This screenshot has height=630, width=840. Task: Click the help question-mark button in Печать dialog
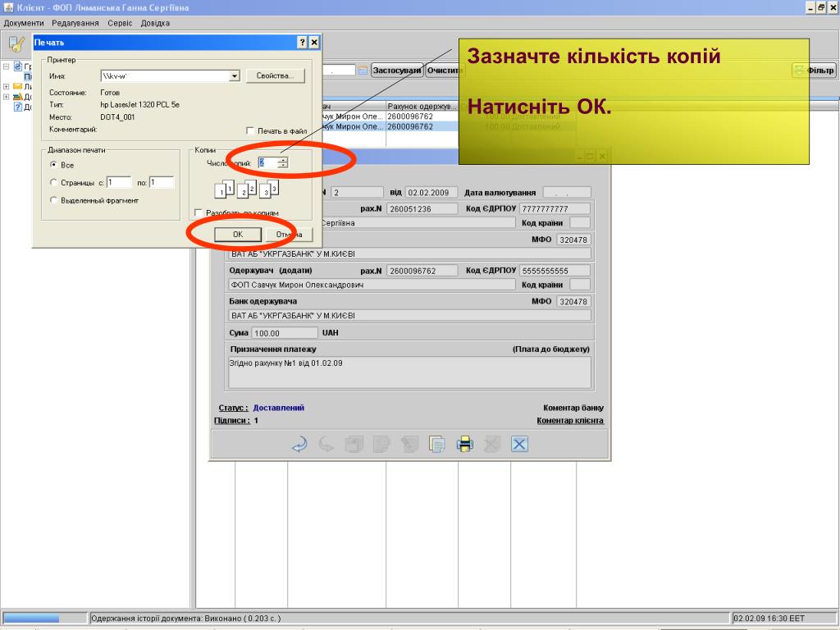tap(302, 43)
